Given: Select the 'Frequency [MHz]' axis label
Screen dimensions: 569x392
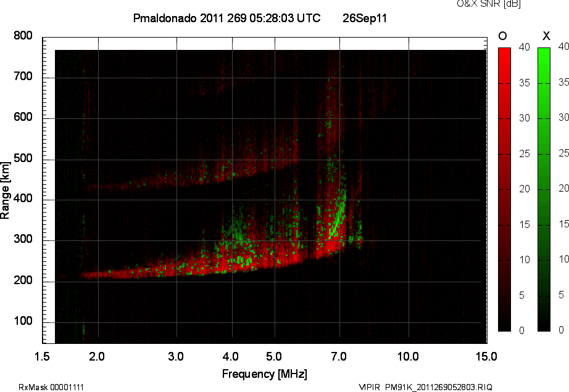Looking at the screenshot, I should click(x=265, y=374).
